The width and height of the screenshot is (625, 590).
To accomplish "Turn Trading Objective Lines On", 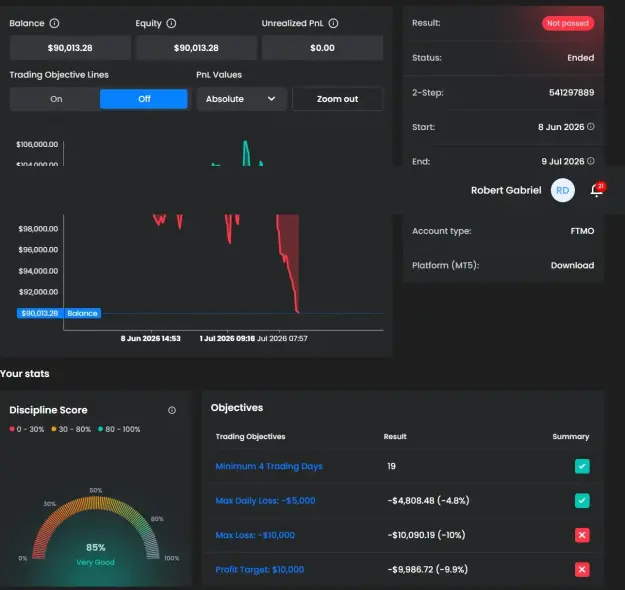I will coord(56,99).
